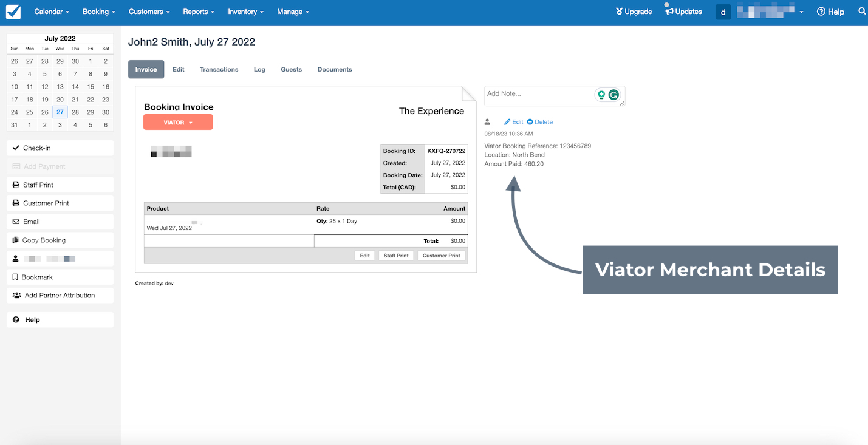Screen dimensions: 868x445
Task: Open the Documents tab
Action: pyautogui.click(x=335, y=69)
